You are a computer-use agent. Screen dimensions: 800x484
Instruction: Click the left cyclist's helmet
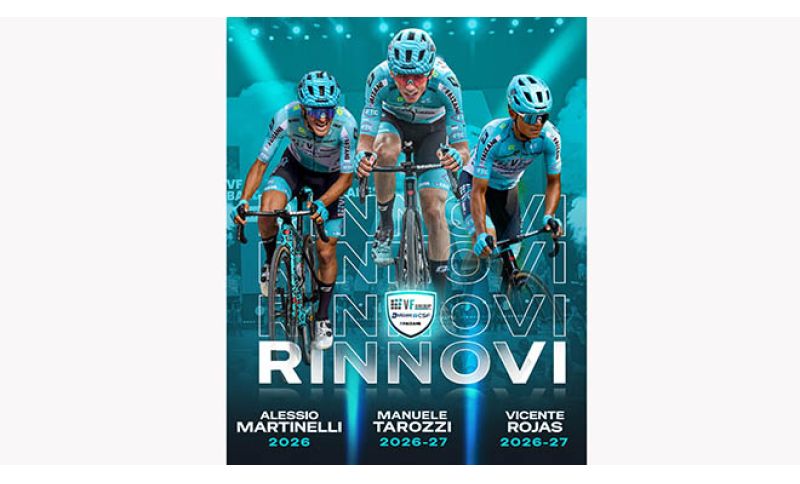click(x=318, y=88)
